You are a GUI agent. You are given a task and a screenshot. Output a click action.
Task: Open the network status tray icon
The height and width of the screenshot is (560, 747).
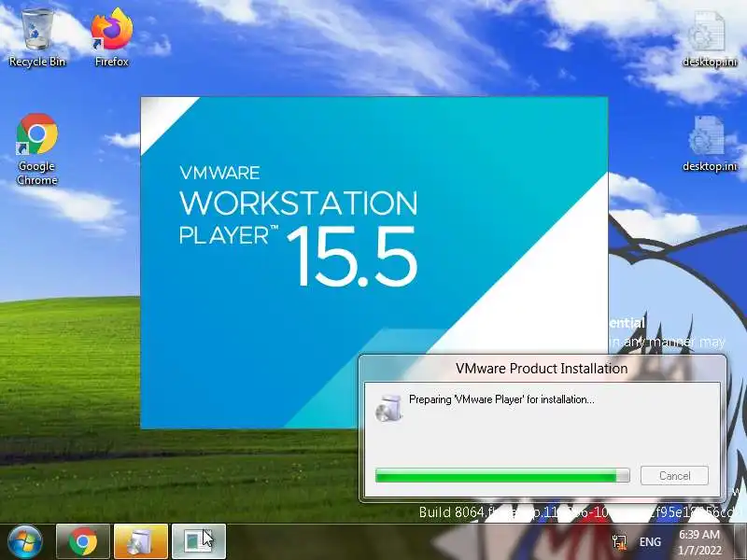pos(620,542)
